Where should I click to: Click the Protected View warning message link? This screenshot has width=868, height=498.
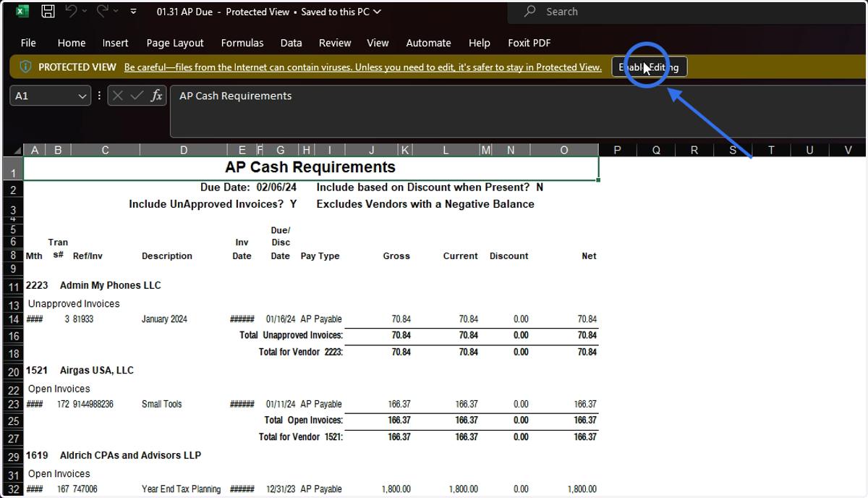pos(363,67)
